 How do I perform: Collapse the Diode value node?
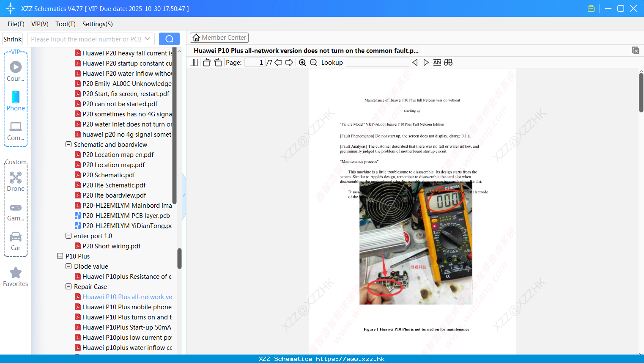(69, 266)
